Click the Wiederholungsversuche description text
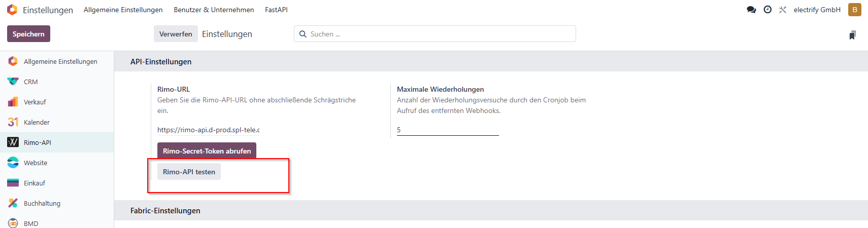 pos(491,105)
